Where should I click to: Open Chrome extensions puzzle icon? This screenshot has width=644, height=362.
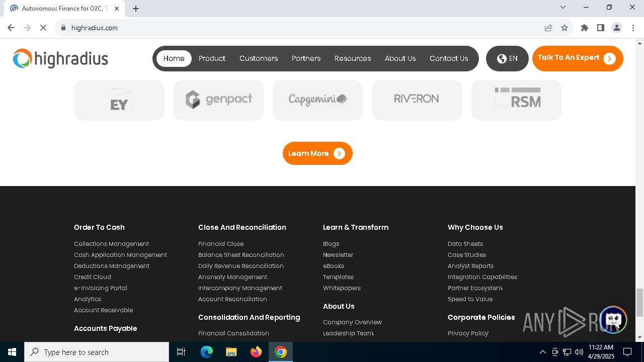pyautogui.click(x=585, y=28)
